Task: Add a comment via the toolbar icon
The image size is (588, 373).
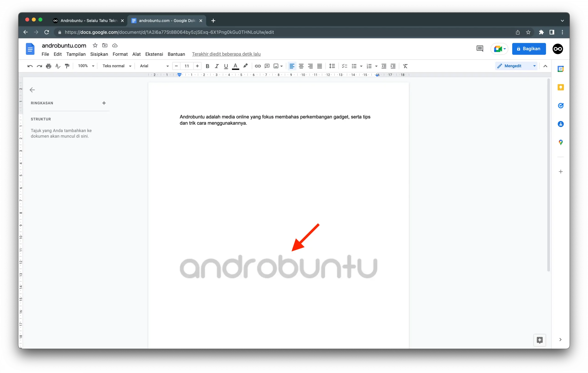Action: coord(267,66)
